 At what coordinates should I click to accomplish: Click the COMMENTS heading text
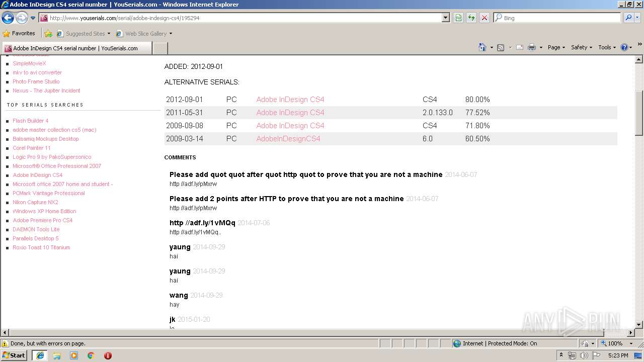click(180, 157)
